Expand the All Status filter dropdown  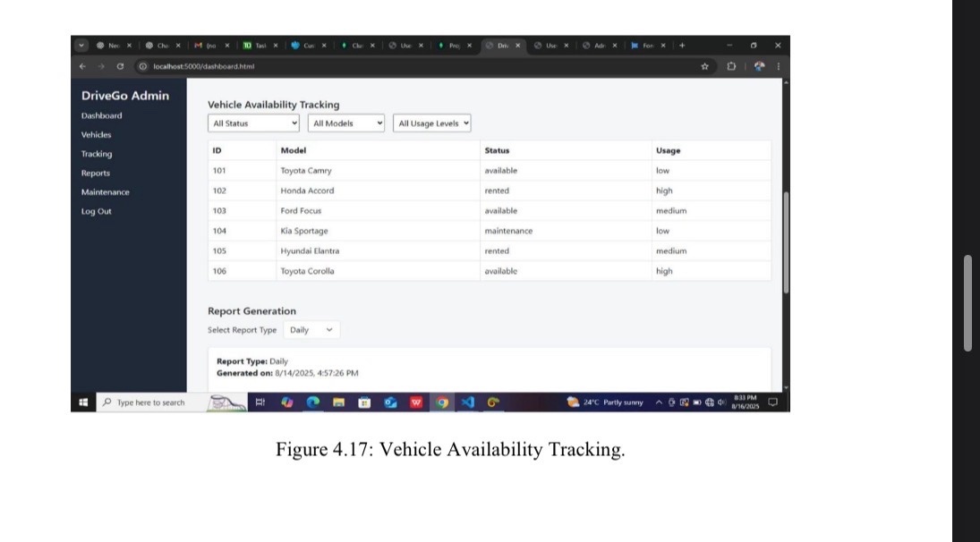255,123
